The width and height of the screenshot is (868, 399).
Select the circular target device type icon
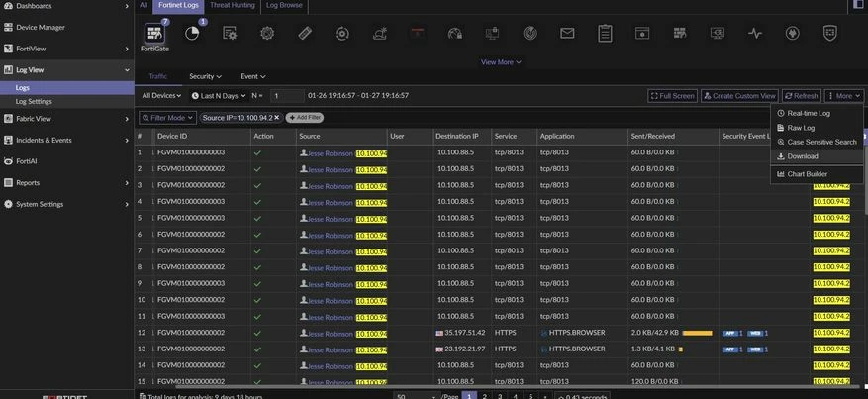click(x=342, y=34)
